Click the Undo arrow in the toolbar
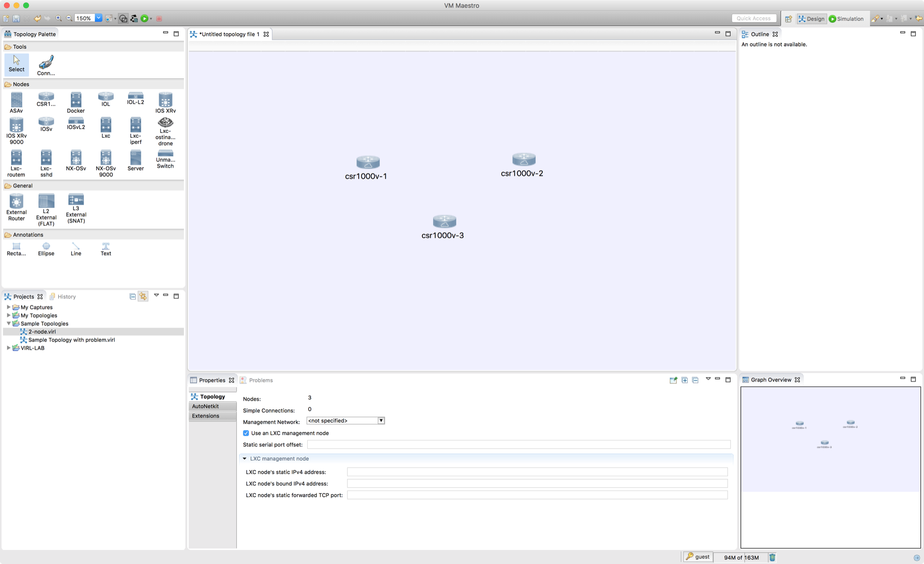 click(x=37, y=18)
